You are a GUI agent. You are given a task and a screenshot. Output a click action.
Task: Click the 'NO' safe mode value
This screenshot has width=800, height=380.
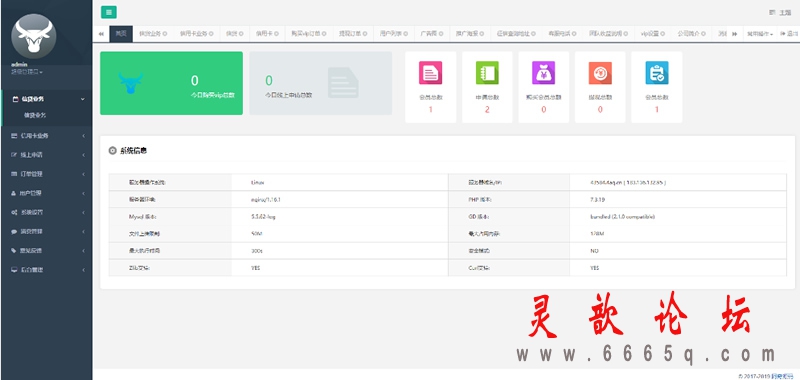coord(594,251)
